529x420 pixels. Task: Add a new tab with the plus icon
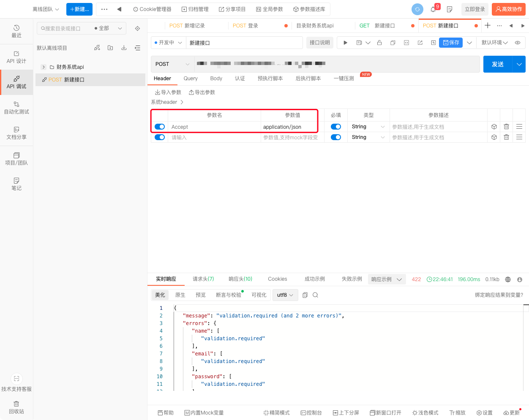[x=488, y=25]
